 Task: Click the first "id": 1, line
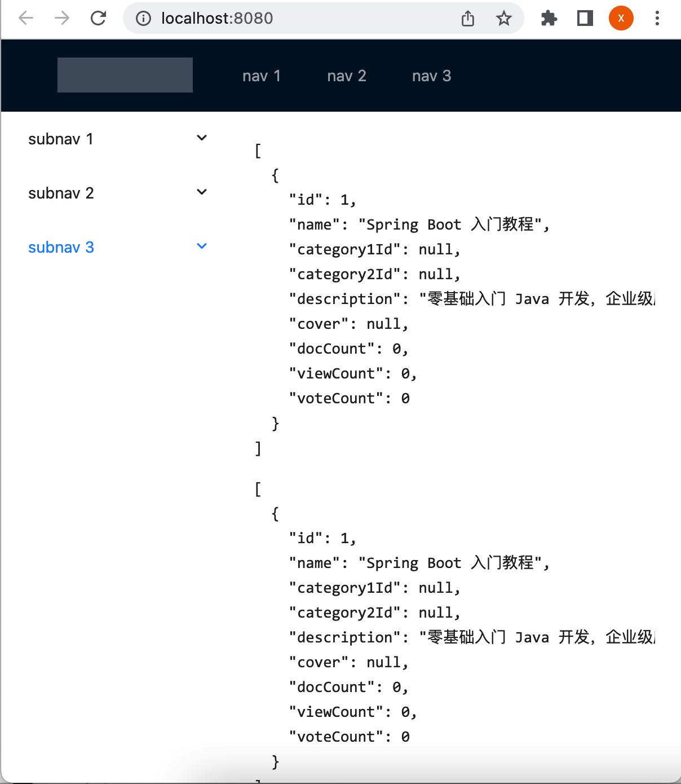click(x=322, y=200)
